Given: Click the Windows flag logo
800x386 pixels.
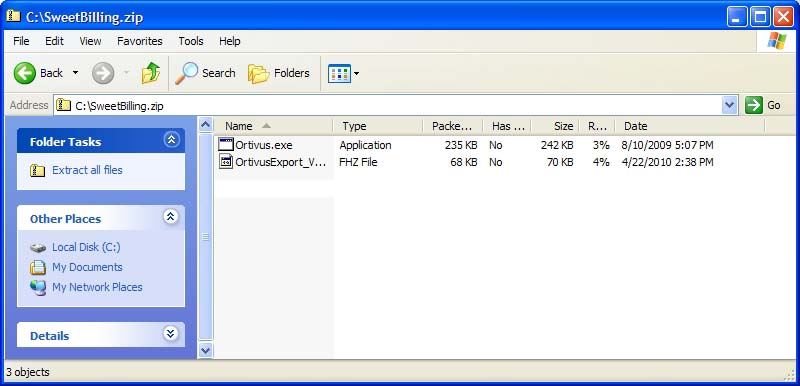Looking at the screenshot, I should point(777,41).
